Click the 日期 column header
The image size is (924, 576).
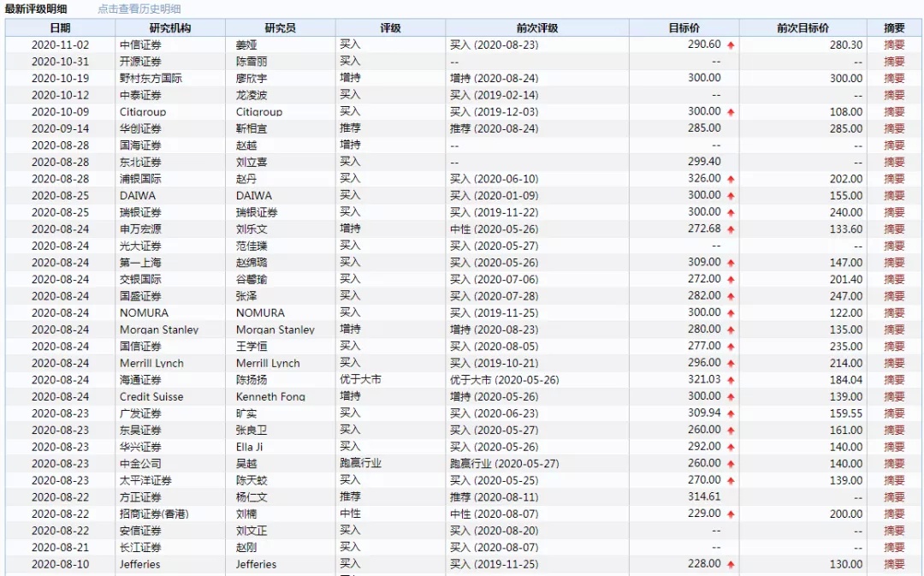click(60, 27)
